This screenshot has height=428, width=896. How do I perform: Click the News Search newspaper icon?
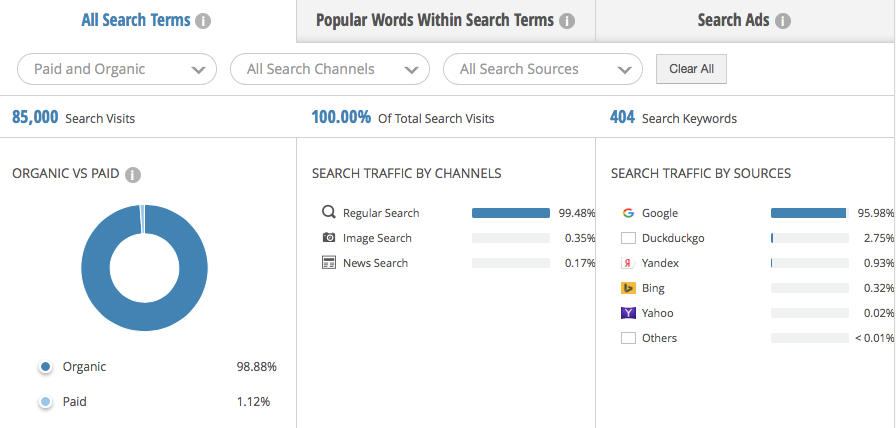point(329,263)
